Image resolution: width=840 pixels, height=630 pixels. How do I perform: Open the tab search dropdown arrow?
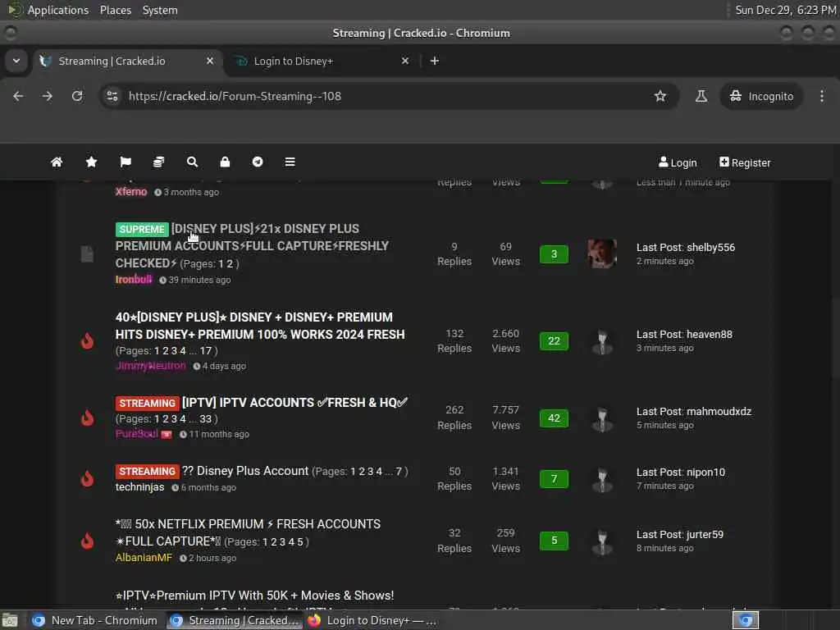16,61
